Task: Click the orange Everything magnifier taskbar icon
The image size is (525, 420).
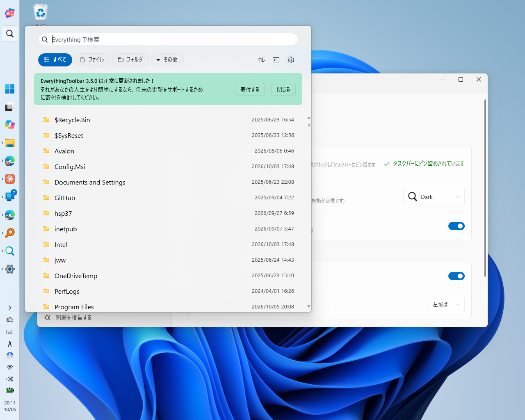Action: point(10,233)
